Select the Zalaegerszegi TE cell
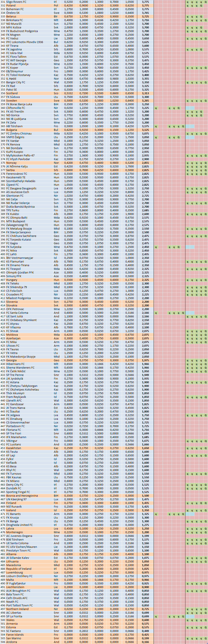 [x=17, y=225]
